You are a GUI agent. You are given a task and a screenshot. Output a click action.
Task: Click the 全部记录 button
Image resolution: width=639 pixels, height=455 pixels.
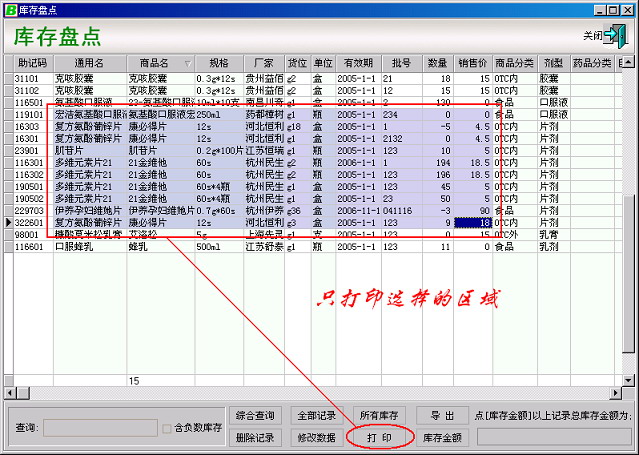[316, 415]
